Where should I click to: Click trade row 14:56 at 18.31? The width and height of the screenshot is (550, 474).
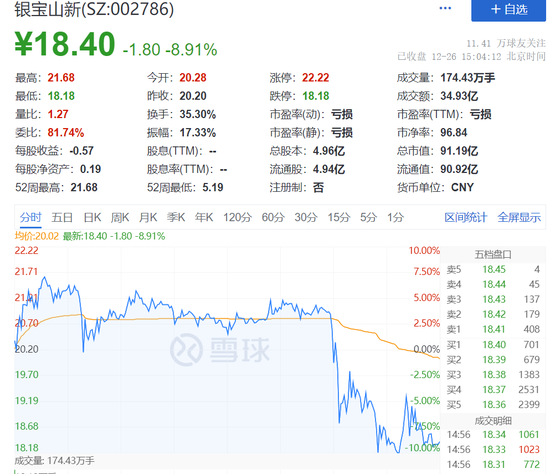pos(493,465)
